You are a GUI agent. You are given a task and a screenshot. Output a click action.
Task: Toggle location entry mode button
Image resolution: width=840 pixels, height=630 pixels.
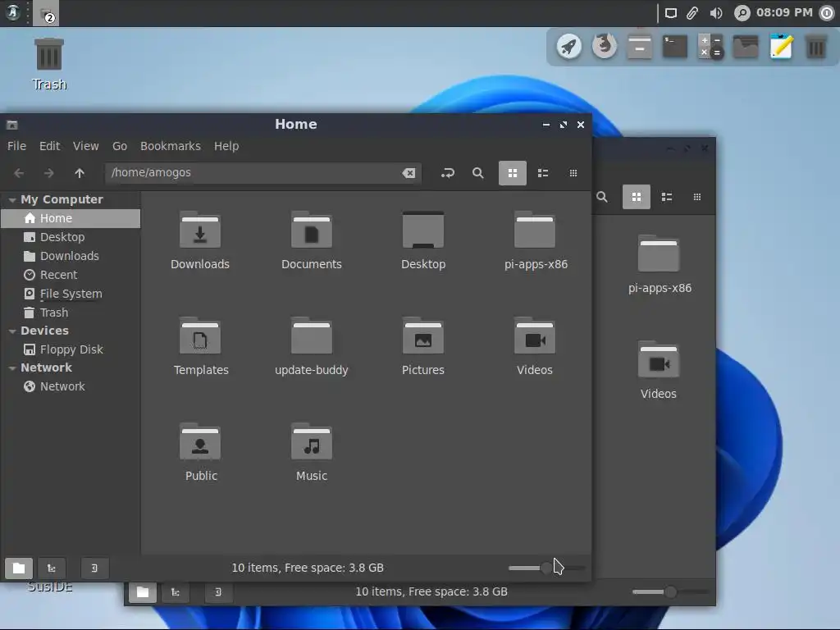pyautogui.click(x=447, y=173)
